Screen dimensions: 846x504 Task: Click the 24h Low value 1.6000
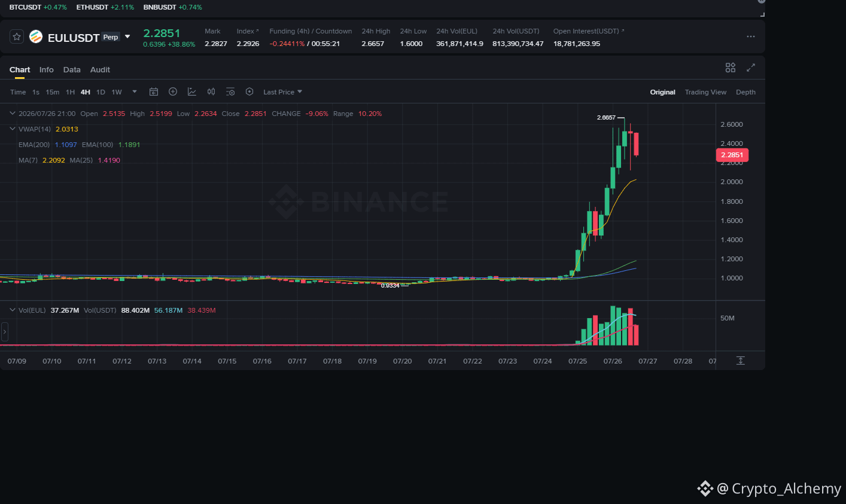[411, 44]
